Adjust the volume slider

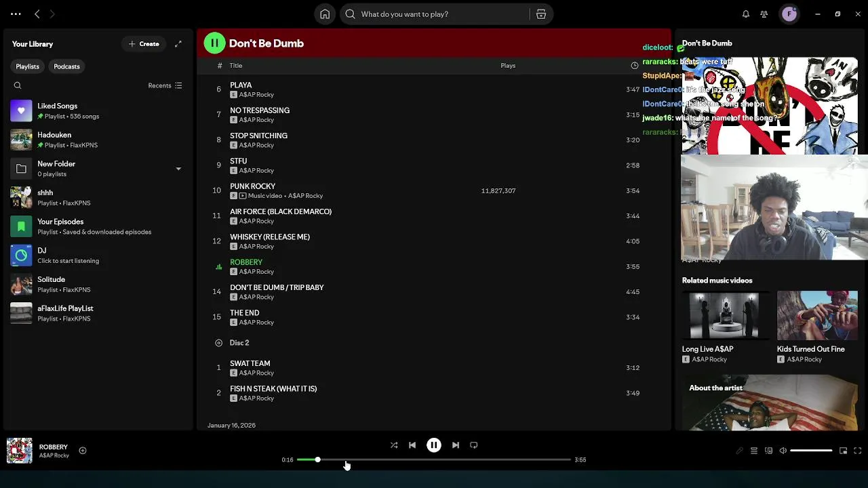811,451
